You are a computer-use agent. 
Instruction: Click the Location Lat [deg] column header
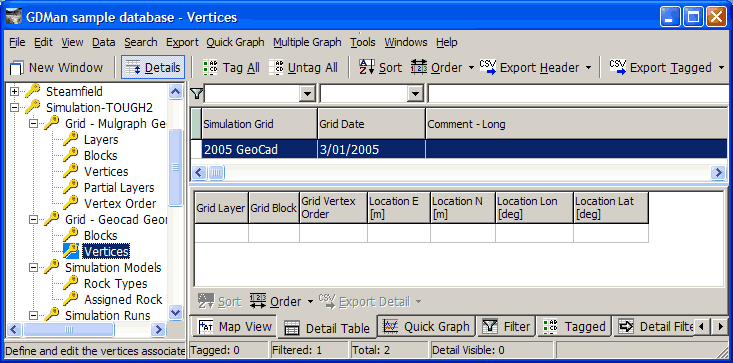tap(611, 208)
